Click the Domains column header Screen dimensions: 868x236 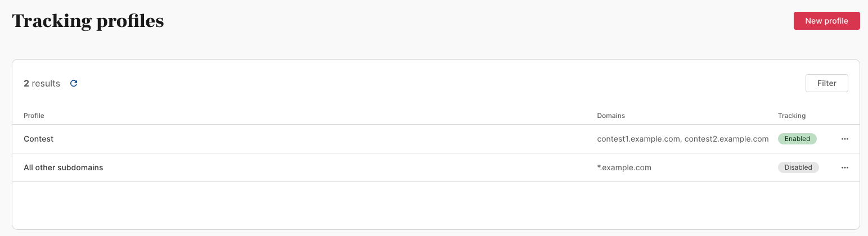pyautogui.click(x=611, y=116)
